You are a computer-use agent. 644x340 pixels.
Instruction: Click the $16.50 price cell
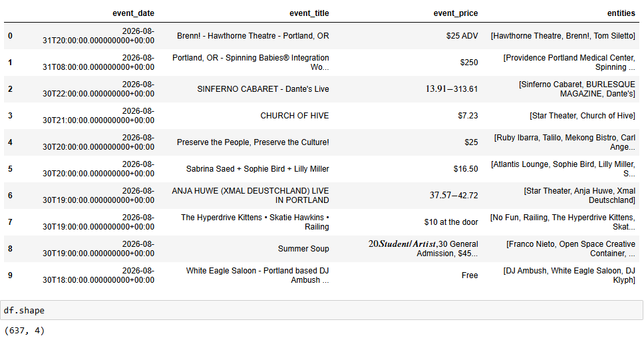click(466, 169)
